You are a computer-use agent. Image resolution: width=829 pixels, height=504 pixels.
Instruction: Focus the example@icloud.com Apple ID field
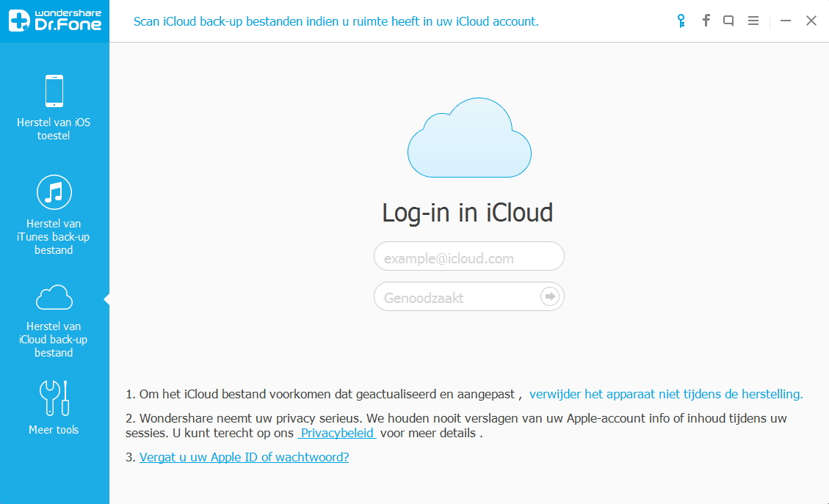[469, 257]
